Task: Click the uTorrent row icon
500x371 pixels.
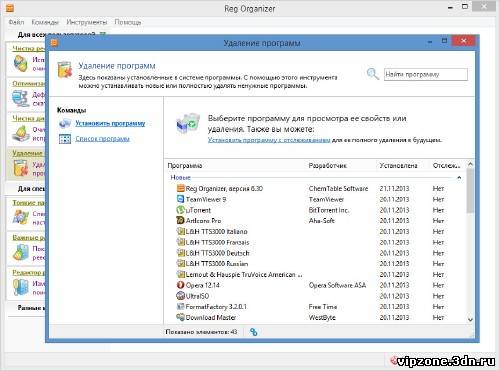Action: click(180, 210)
